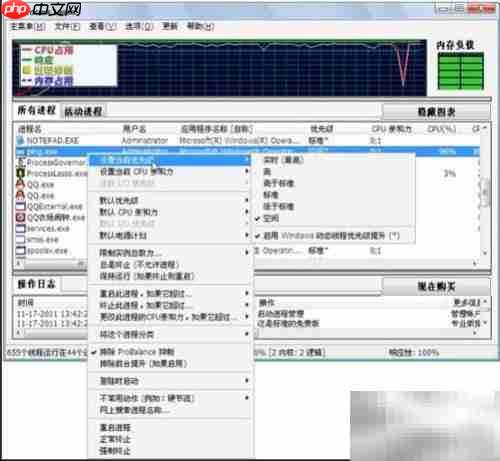Click the 现在购买 button

point(436,286)
